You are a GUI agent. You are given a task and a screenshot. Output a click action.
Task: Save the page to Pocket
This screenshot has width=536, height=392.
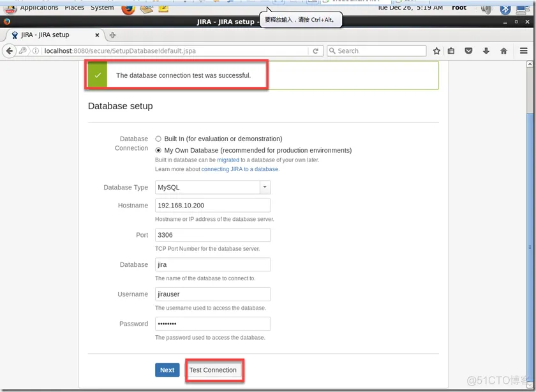(x=469, y=50)
